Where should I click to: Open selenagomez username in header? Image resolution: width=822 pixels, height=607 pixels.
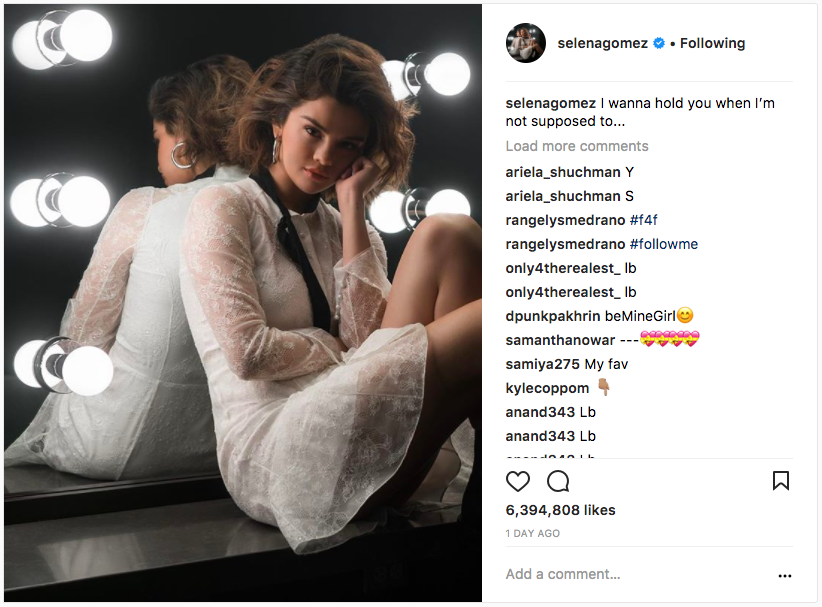602,44
